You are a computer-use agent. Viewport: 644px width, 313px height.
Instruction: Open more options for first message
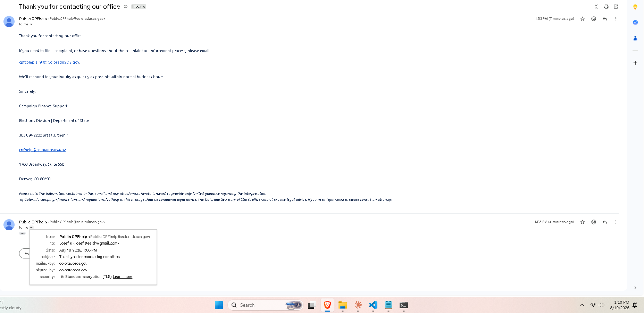click(x=616, y=19)
